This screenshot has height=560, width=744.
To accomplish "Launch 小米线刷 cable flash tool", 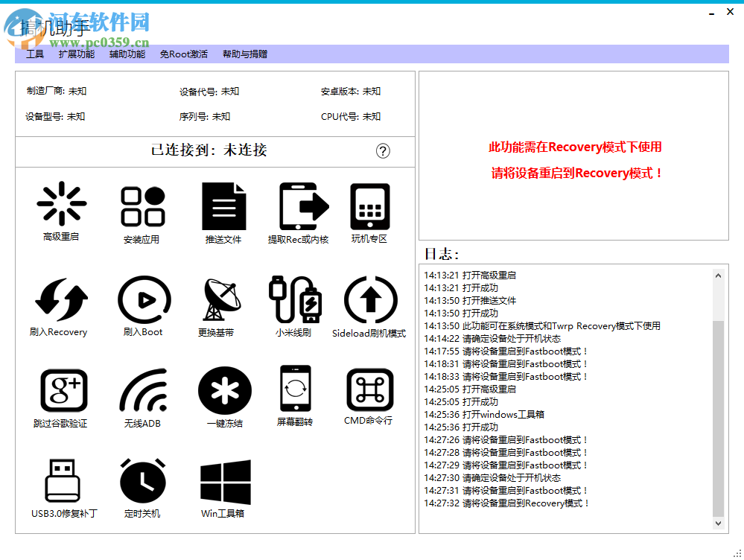I will pyautogui.click(x=293, y=307).
